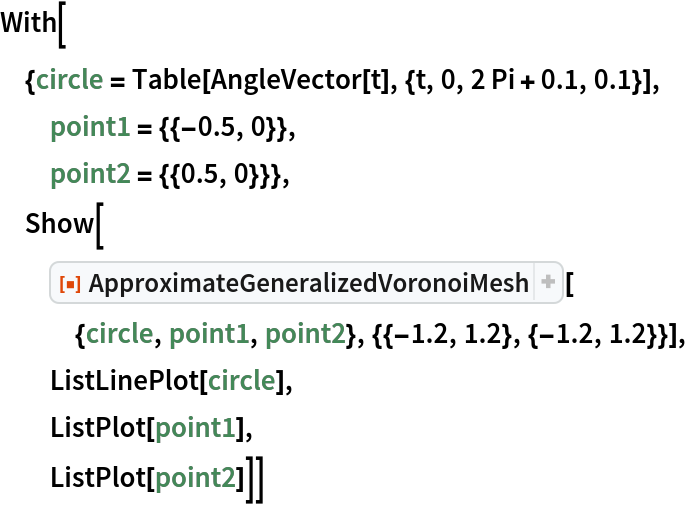The width and height of the screenshot is (694, 506).
Task: Click point2 in the function argument list
Action: click(306, 333)
